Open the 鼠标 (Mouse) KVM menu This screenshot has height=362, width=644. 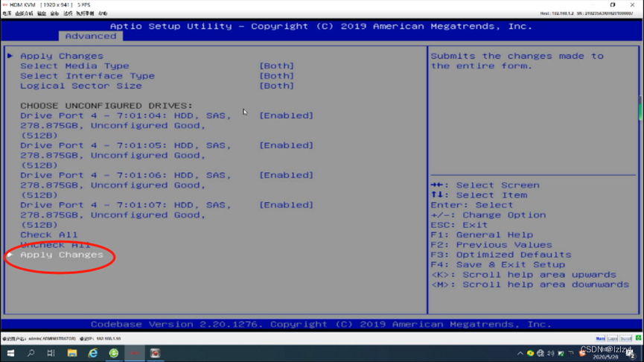54,13
